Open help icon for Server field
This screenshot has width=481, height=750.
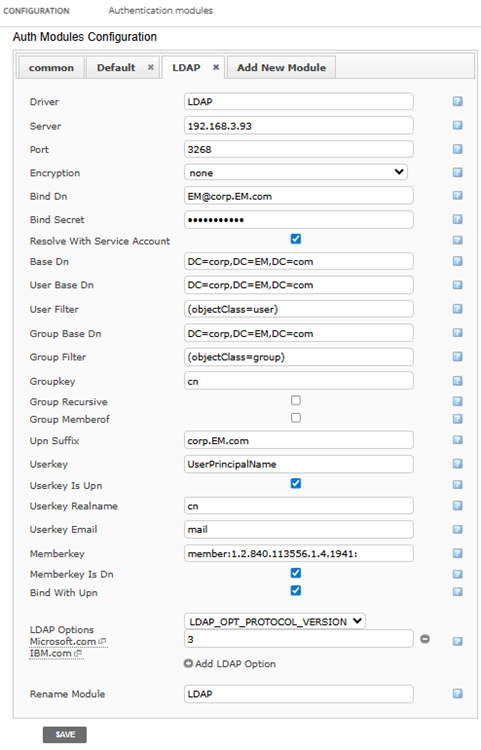tap(457, 125)
